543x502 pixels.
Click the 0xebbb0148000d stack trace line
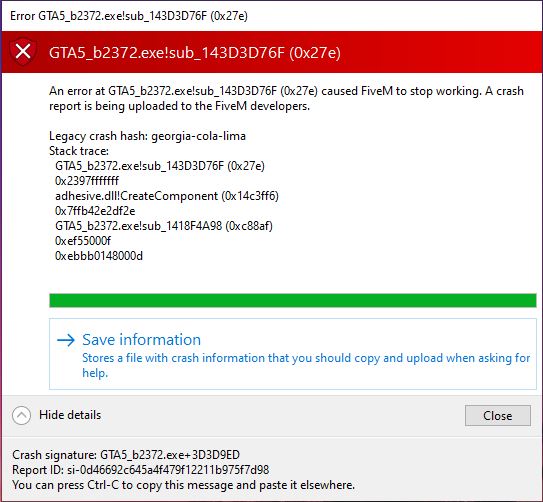[99, 256]
